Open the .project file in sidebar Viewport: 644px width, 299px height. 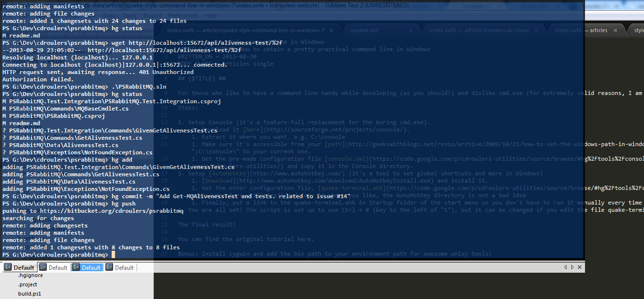[x=27, y=284]
